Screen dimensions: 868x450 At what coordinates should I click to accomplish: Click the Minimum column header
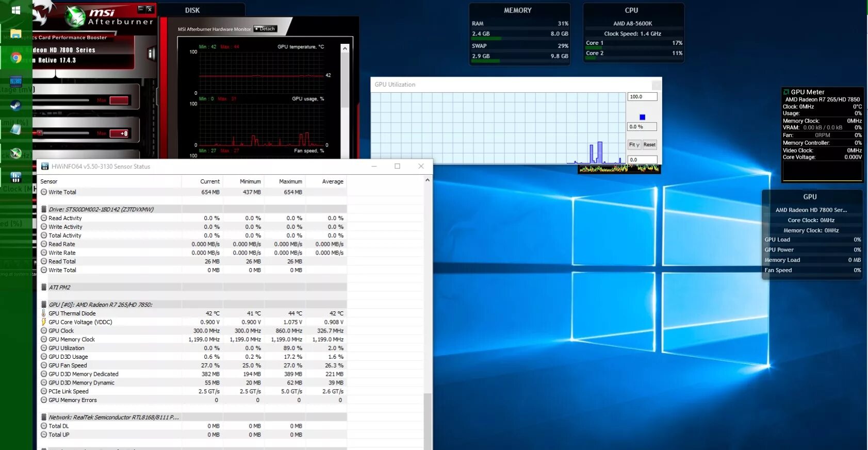tap(243, 181)
